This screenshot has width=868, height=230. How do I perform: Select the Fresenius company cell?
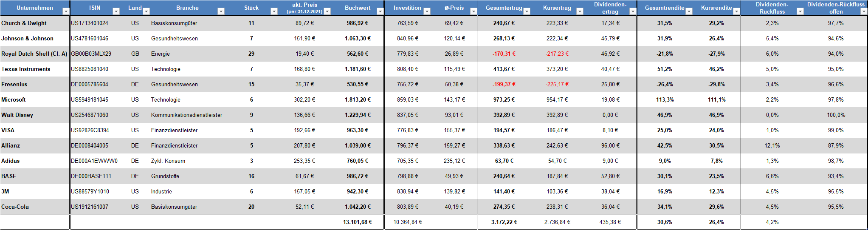[x=35, y=84]
